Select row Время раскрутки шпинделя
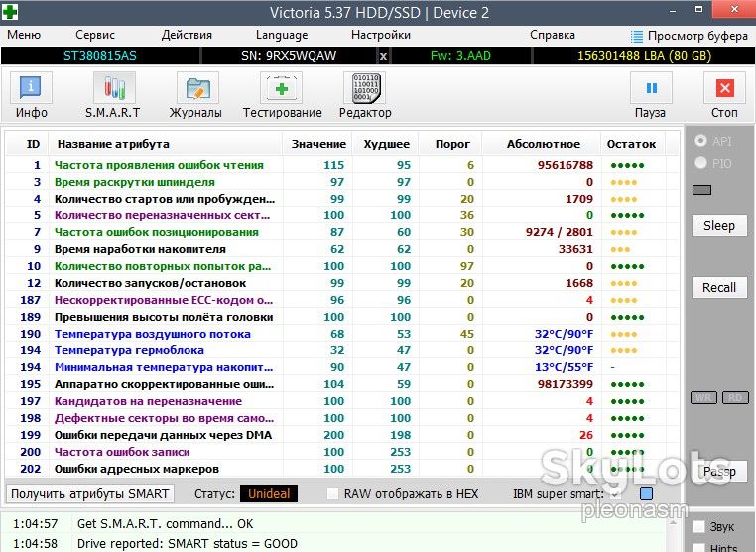 [x=341, y=182]
